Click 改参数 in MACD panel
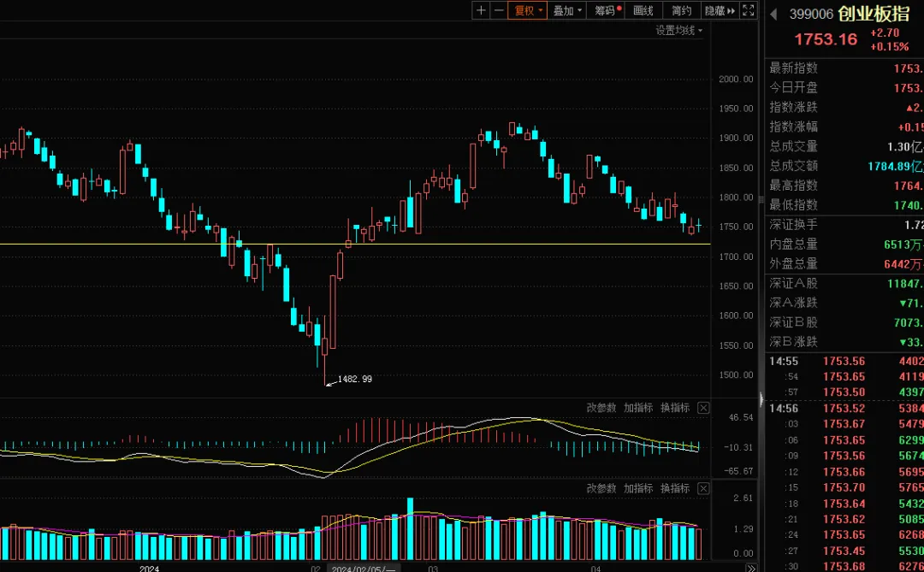This screenshot has width=924, height=572. coord(601,408)
